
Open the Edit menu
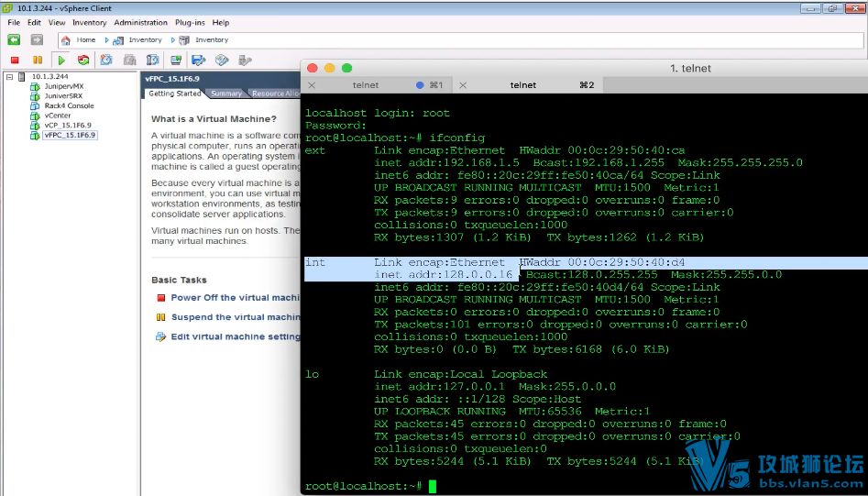click(34, 23)
